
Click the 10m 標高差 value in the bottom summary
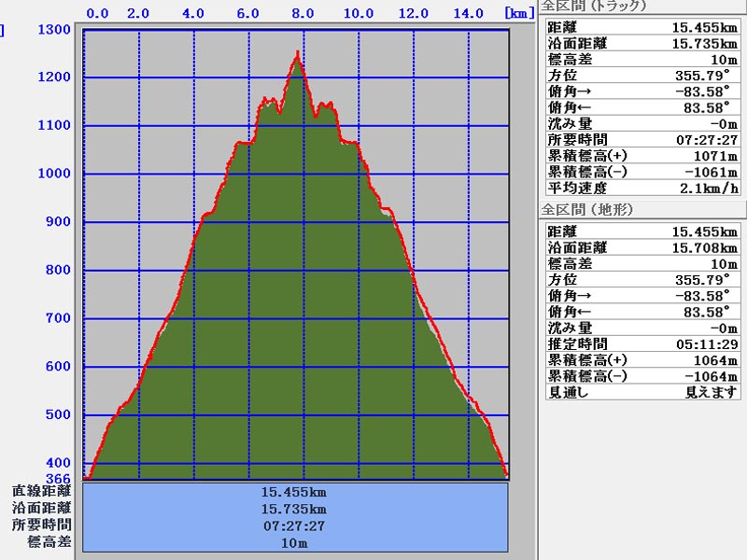pyautogui.click(x=295, y=542)
